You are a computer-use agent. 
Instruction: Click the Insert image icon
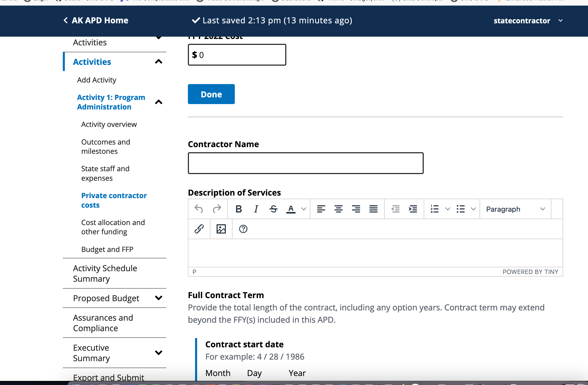pyautogui.click(x=221, y=229)
